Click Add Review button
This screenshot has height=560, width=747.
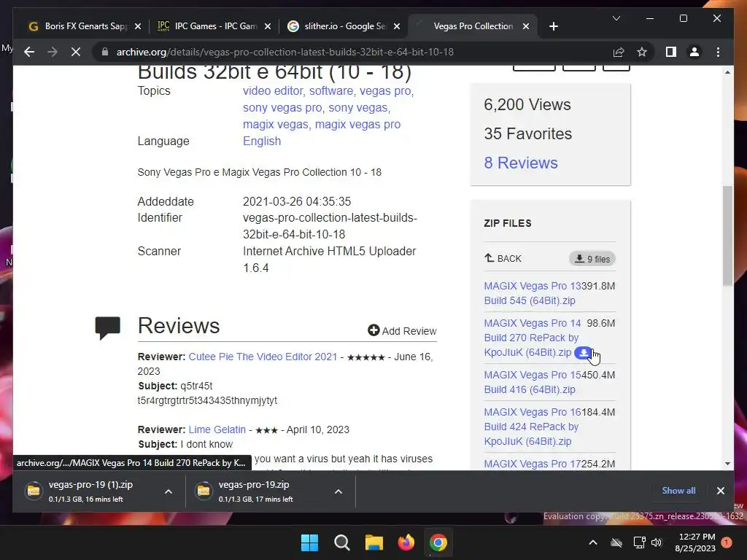(x=402, y=331)
